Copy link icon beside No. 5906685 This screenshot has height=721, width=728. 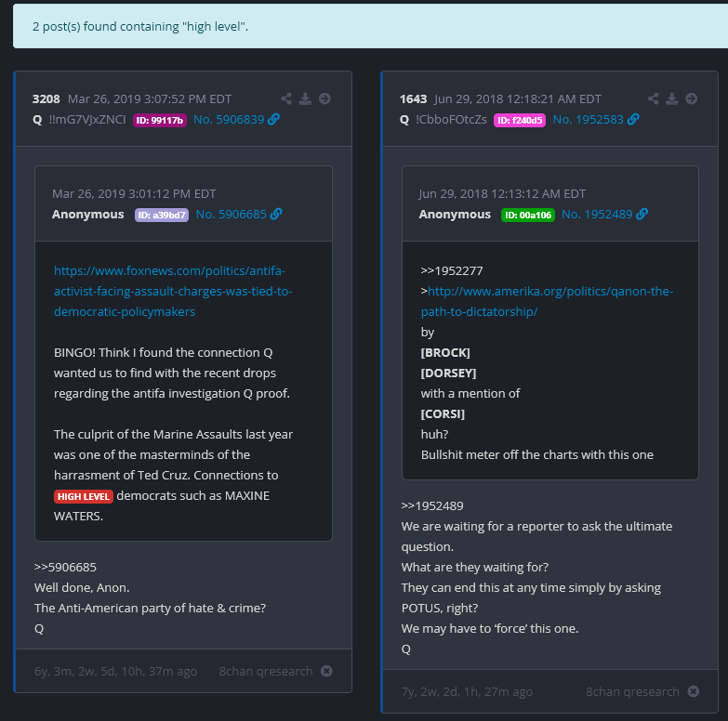[x=276, y=214]
